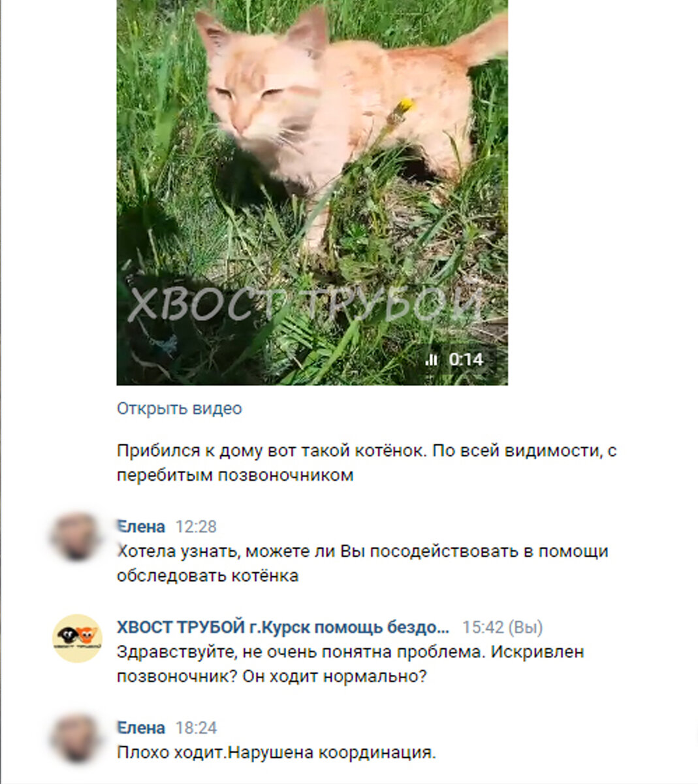Open sender name Елена at 18:24
The image size is (698, 784).
pos(141,728)
